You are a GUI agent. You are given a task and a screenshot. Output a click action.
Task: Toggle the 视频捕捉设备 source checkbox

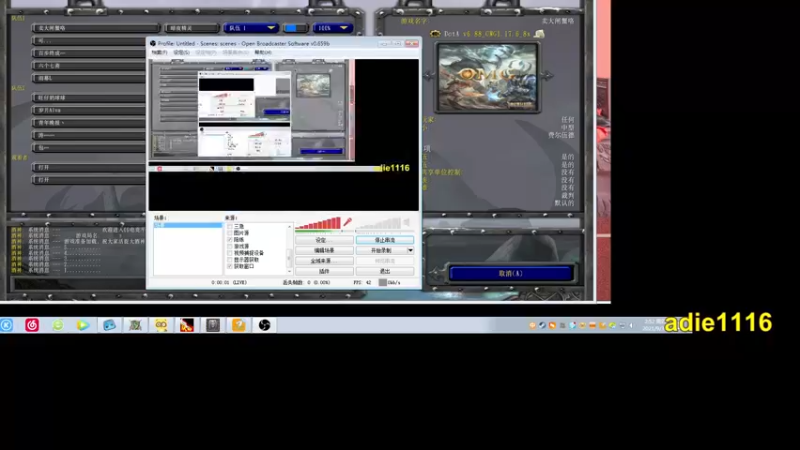pyautogui.click(x=230, y=253)
